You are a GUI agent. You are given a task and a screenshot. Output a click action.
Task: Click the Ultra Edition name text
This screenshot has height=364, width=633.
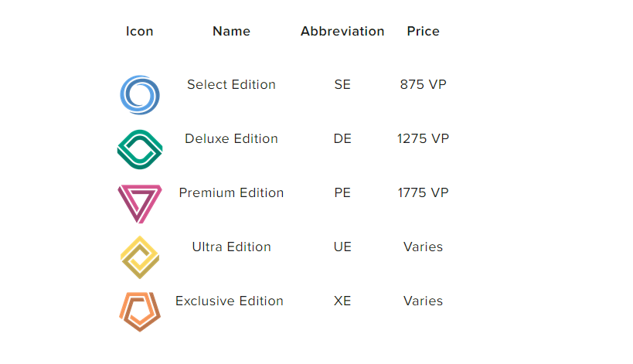[x=231, y=247]
